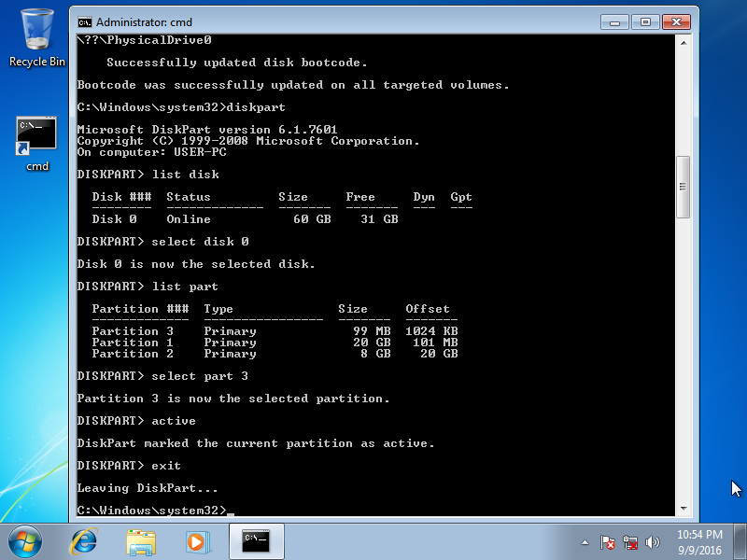Click 'DiskPart marked the current partition as active.'
The image size is (747, 560).
(256, 442)
